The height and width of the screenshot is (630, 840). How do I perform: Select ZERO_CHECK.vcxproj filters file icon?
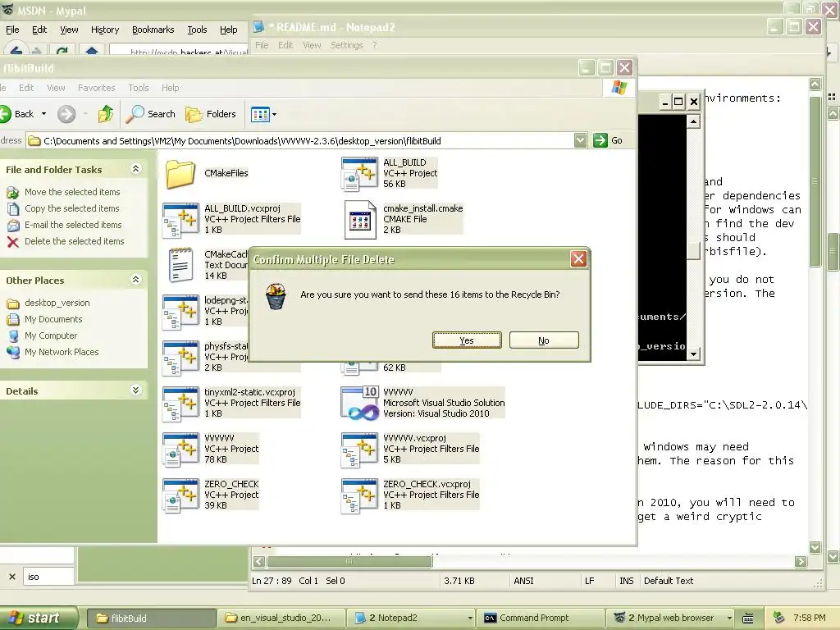point(359,495)
